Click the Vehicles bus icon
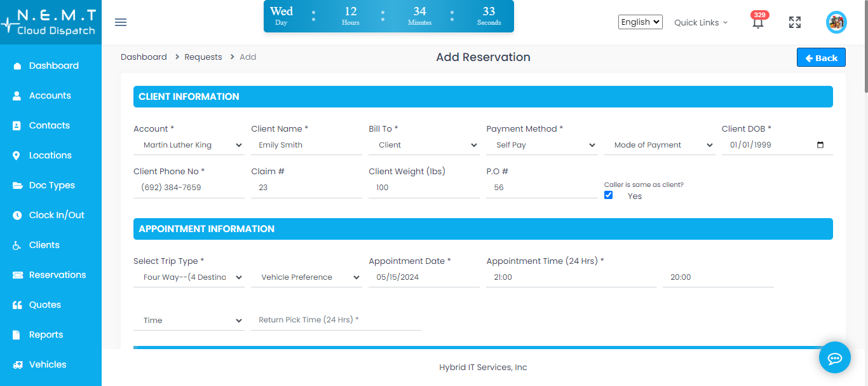 pyautogui.click(x=16, y=364)
